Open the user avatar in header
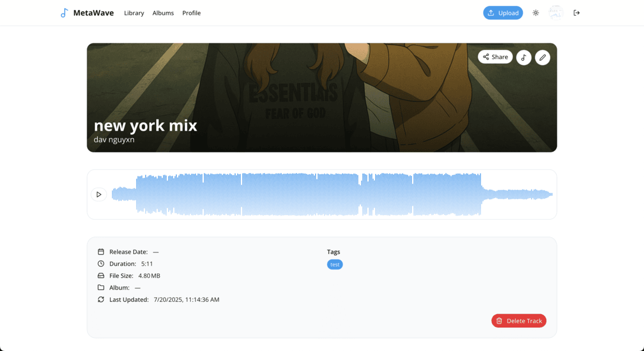The width and height of the screenshot is (644, 351). click(556, 13)
